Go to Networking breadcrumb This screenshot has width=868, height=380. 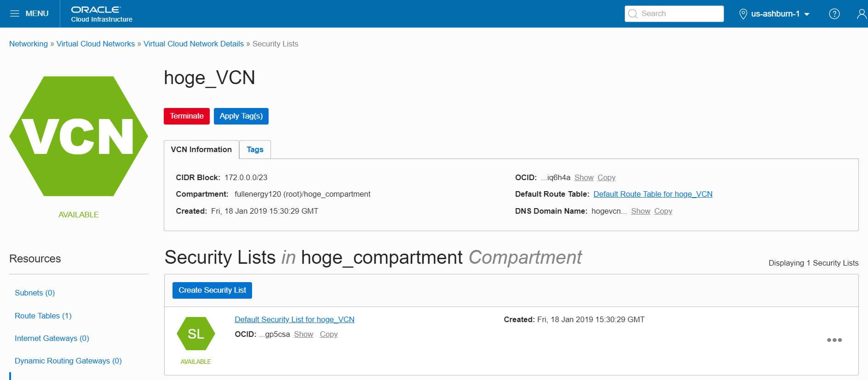[29, 44]
